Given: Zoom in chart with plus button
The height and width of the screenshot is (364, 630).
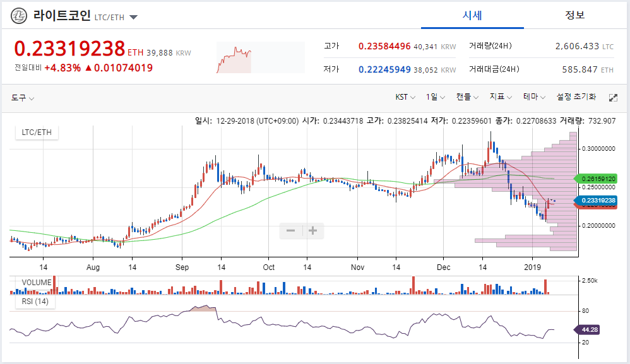Looking at the screenshot, I should click(312, 231).
